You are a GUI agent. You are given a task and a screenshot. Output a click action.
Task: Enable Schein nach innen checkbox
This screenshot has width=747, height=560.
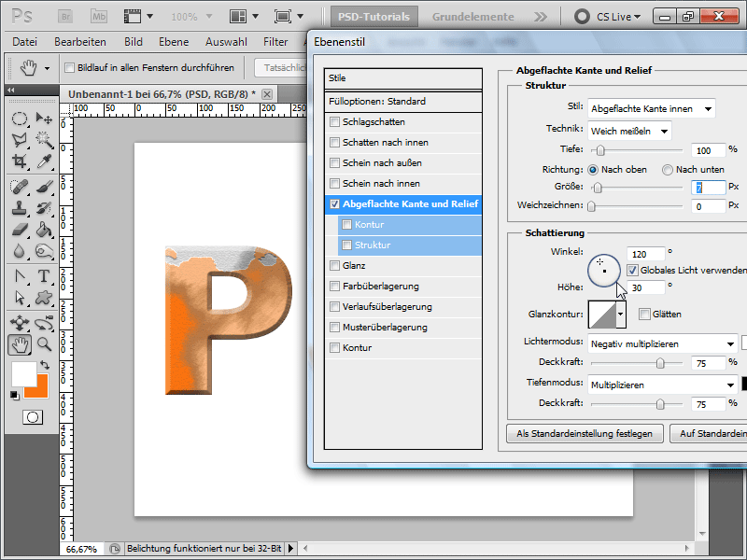[334, 183]
